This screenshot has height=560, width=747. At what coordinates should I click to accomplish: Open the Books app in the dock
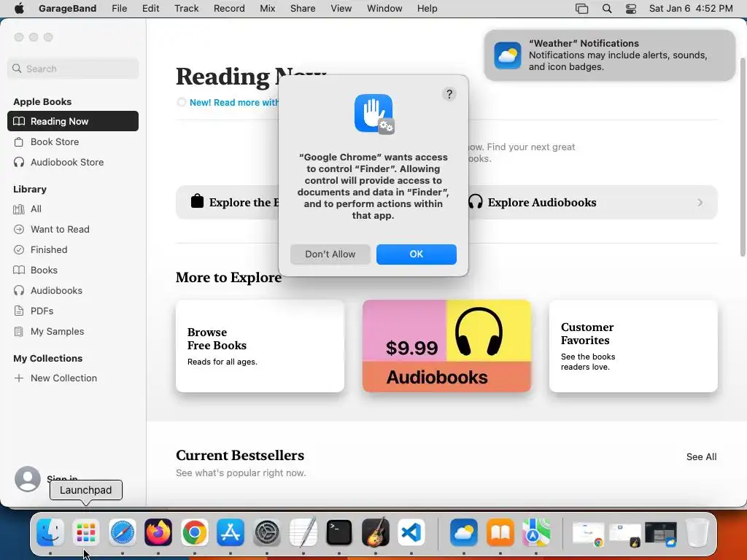tap(500, 532)
